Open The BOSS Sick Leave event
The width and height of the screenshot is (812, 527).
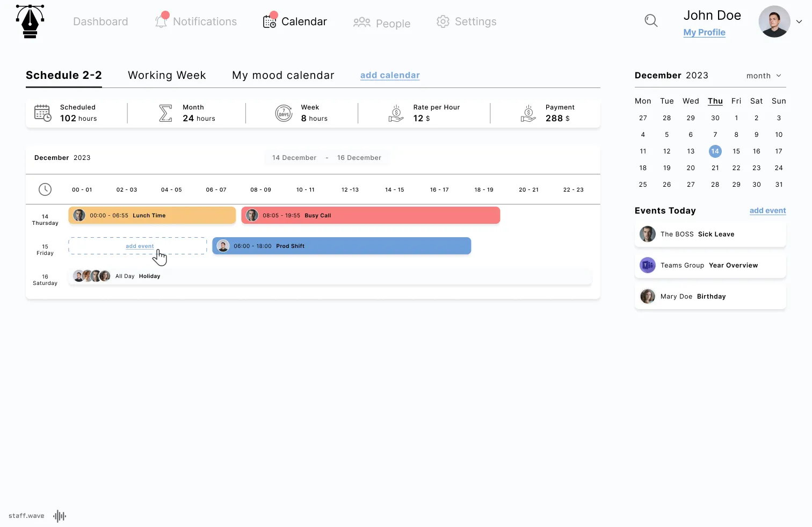pyautogui.click(x=710, y=235)
